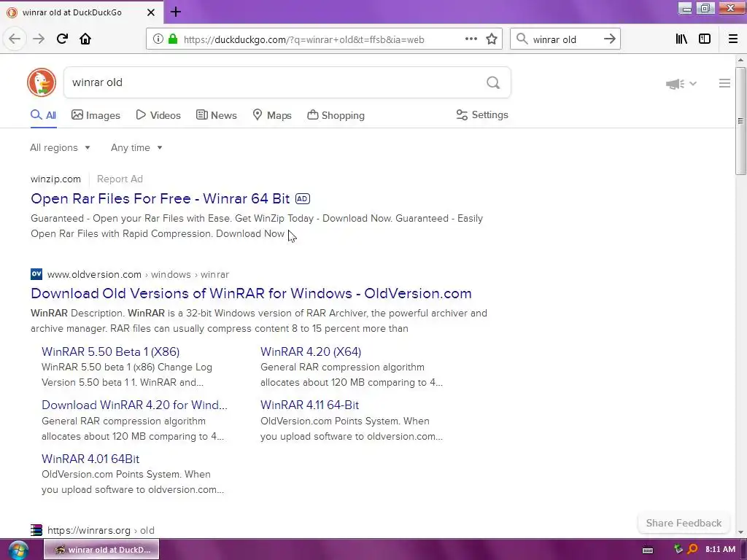Open the browser home page
The image size is (747, 560).
coord(85,39)
